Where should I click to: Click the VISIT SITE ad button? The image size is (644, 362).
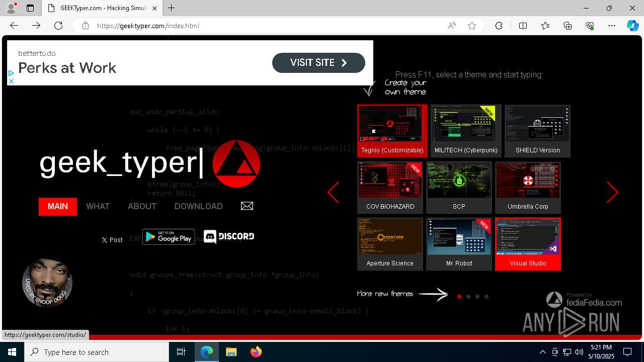coord(318,63)
